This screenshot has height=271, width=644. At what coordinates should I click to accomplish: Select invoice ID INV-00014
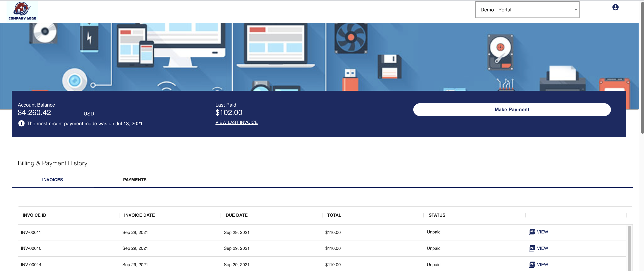point(31,265)
